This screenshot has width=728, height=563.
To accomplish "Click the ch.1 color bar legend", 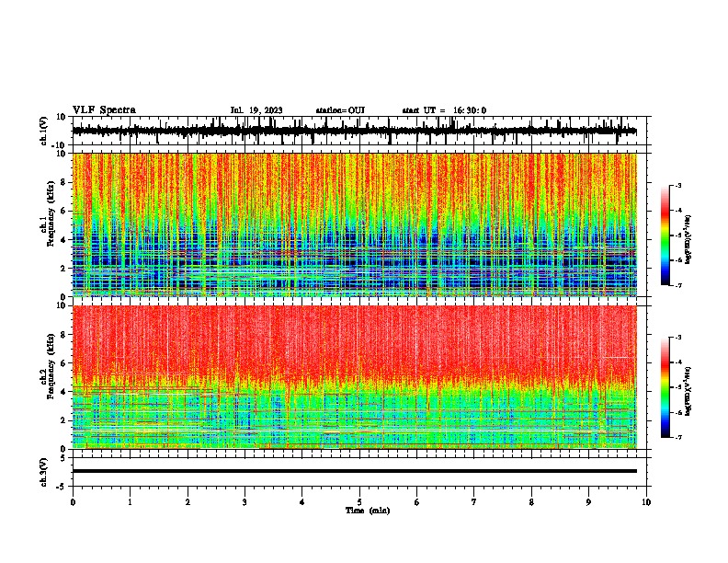I will pos(665,236).
